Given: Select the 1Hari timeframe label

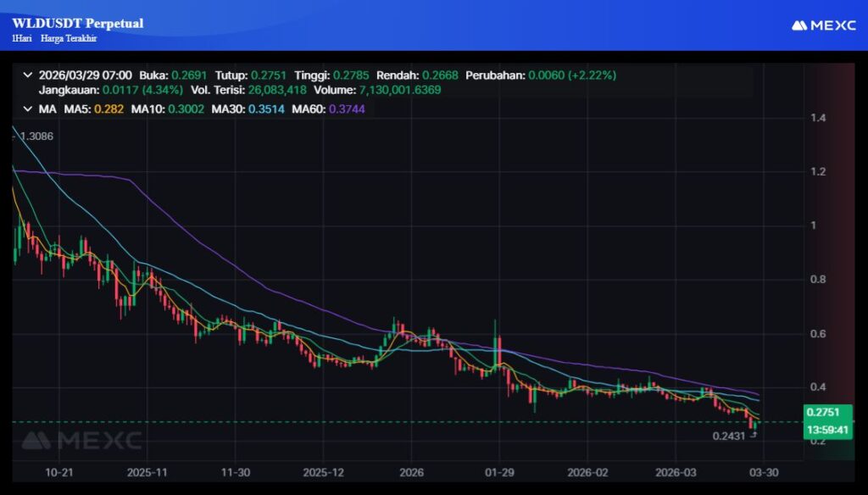Looking at the screenshot, I should [22, 39].
